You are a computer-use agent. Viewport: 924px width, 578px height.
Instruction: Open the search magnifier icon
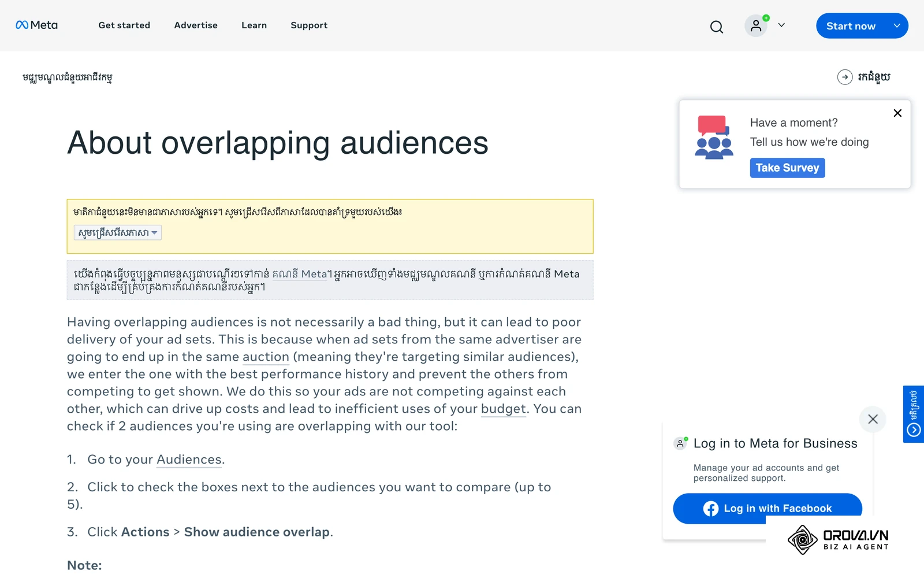tap(717, 27)
